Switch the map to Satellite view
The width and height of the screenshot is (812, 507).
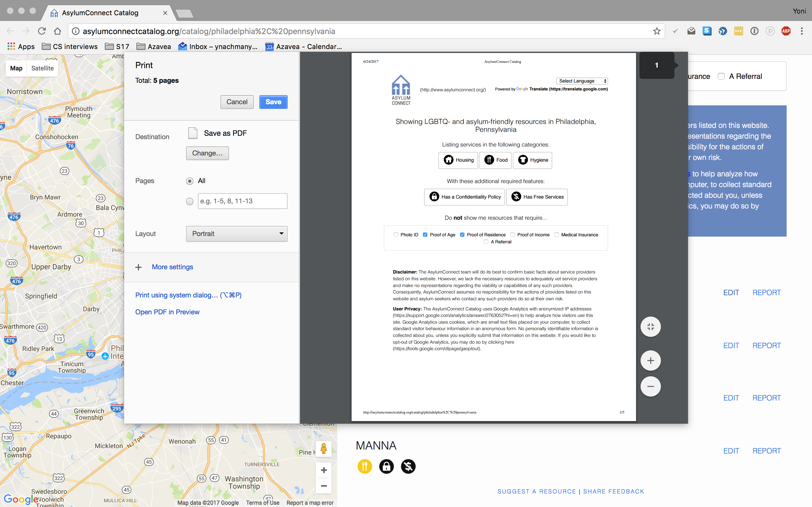tap(42, 68)
